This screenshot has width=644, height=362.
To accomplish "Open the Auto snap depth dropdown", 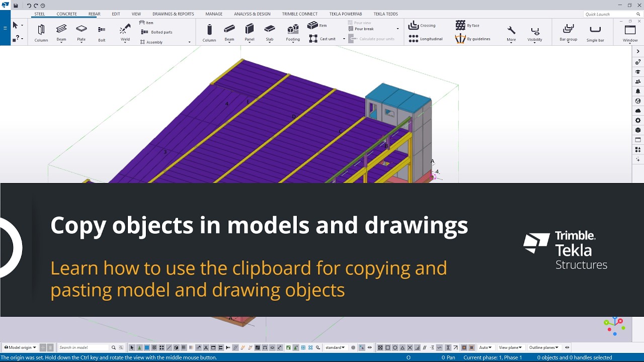I will point(486,347).
